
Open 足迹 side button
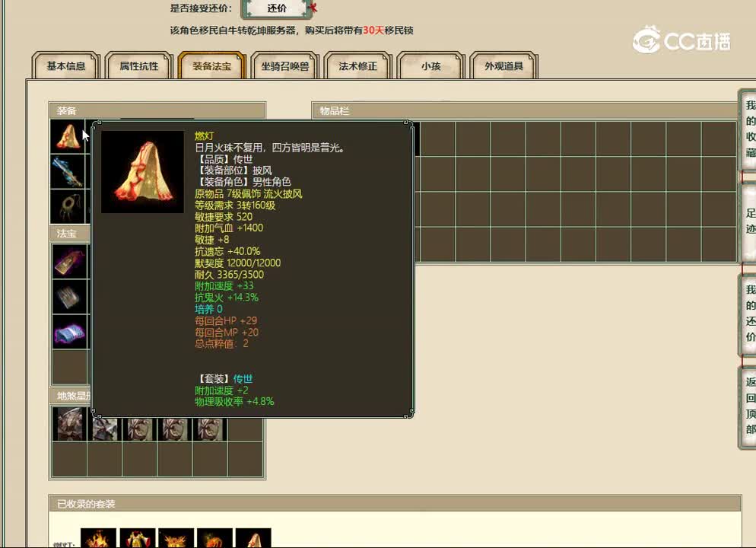coord(748,221)
